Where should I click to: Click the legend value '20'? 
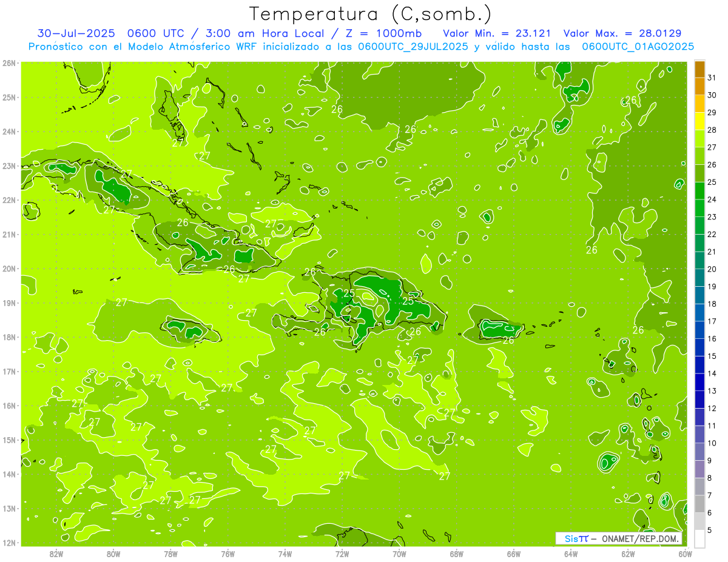pyautogui.click(x=712, y=269)
